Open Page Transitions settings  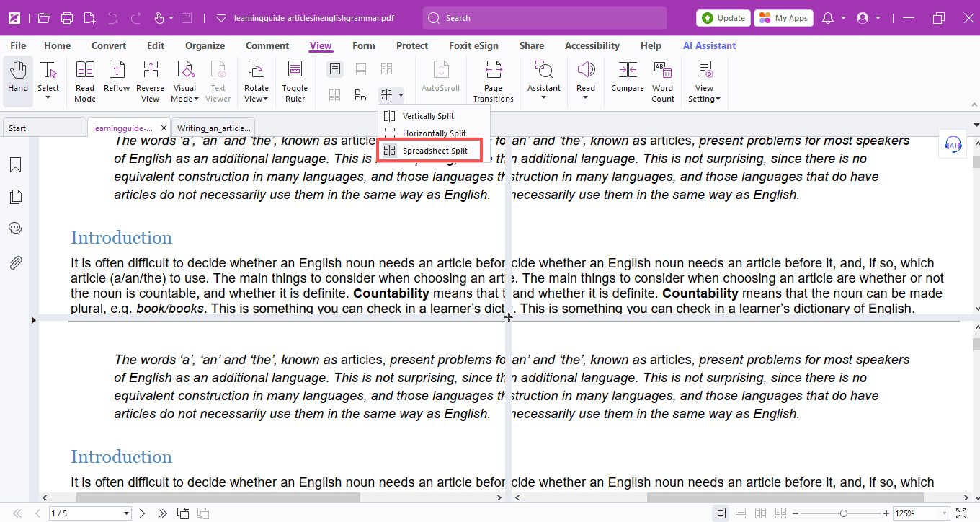pyautogui.click(x=494, y=81)
